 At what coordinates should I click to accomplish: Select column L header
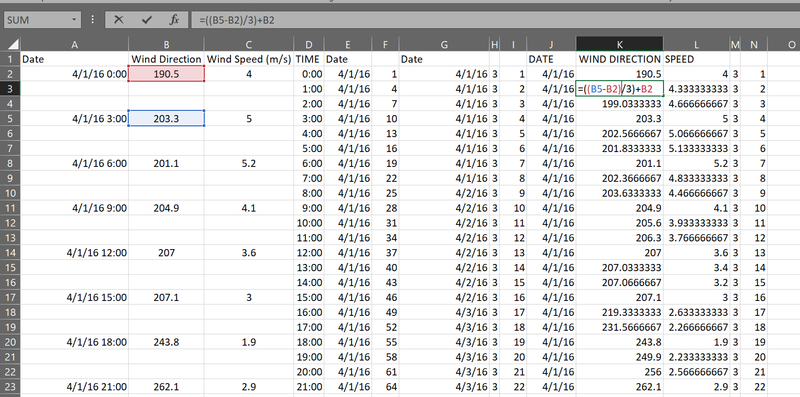pos(696,44)
